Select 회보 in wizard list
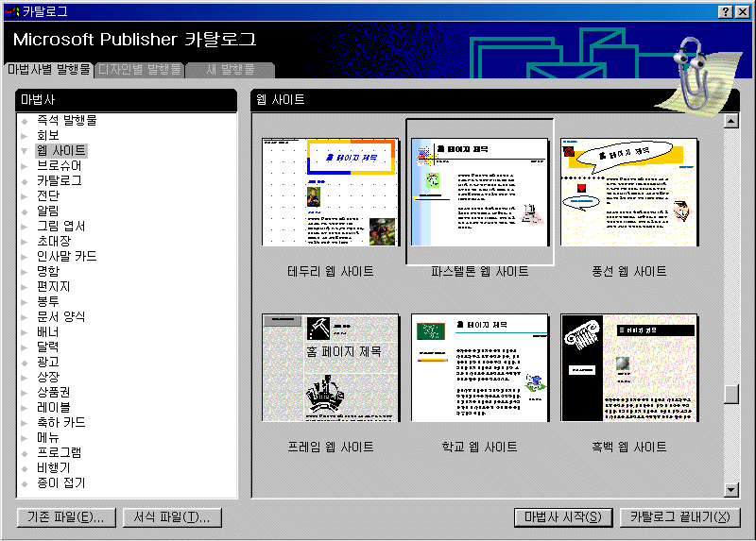The image size is (756, 541). coord(48,135)
